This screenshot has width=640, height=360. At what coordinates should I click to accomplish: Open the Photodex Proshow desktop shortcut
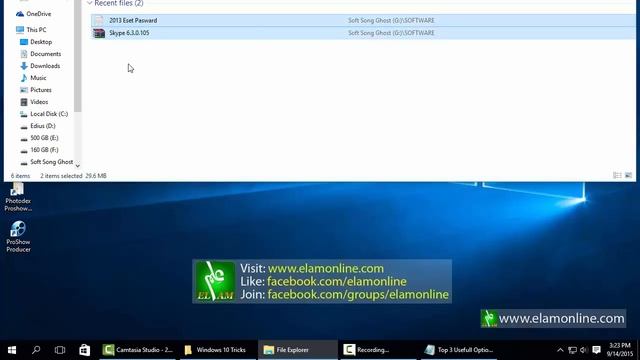coord(18,198)
